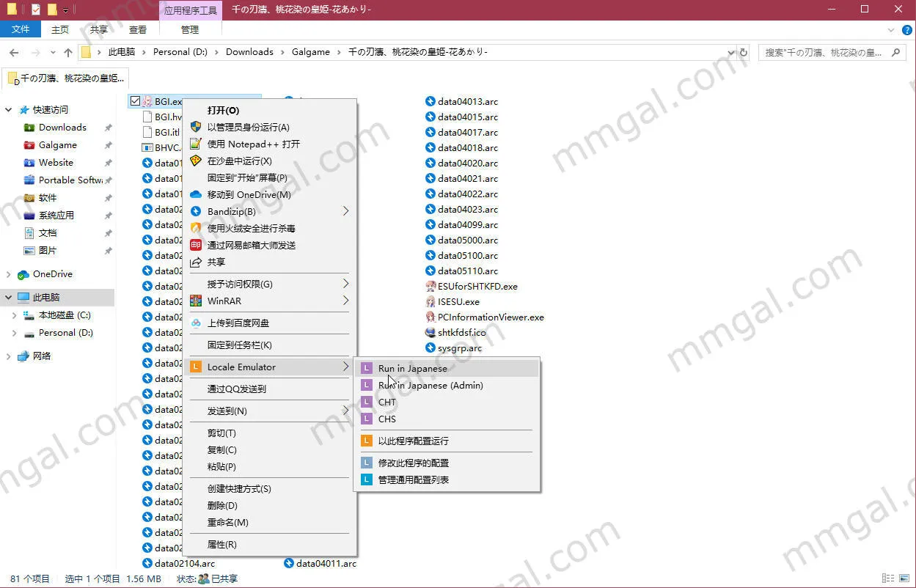
Task: Uncheck the BGI.exe selection checkbox
Action: pyautogui.click(x=135, y=101)
